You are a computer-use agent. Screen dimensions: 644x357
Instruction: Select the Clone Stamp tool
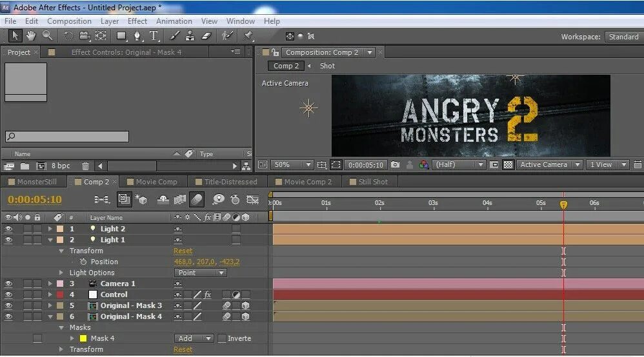190,36
